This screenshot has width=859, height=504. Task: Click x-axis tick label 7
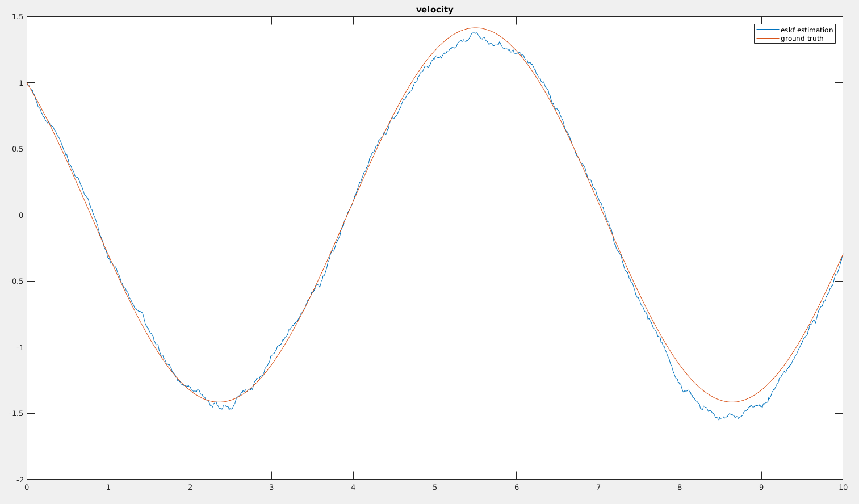pyautogui.click(x=598, y=487)
